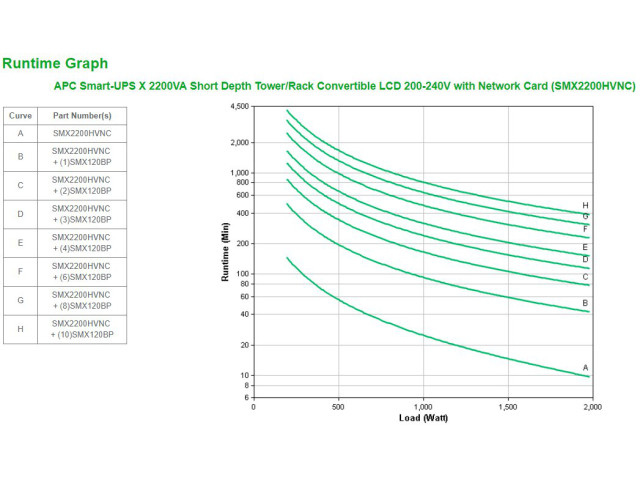Viewport: 640px width, 480px height.
Task: Select curve letter A table cell
Action: click(x=20, y=133)
